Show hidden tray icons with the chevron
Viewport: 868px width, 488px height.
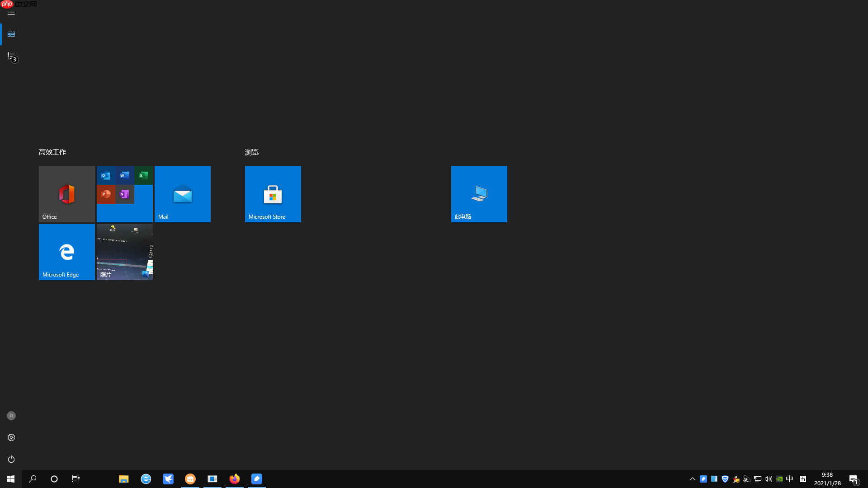[693, 479]
